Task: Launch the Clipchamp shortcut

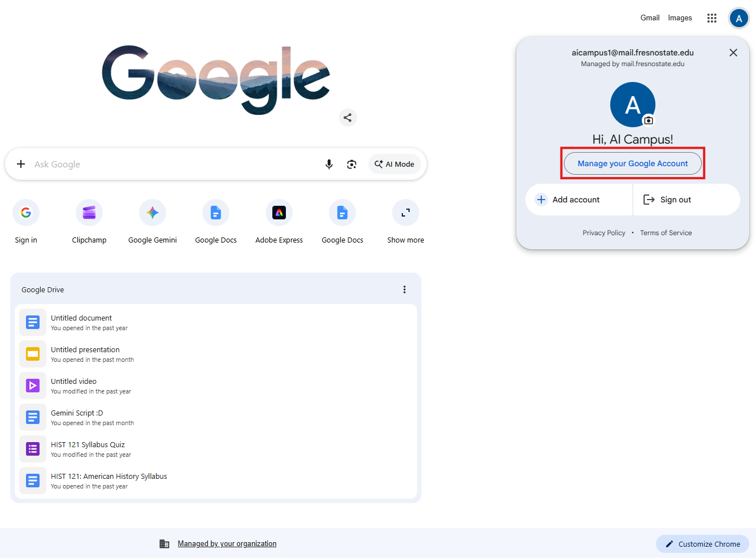Action: (89, 222)
